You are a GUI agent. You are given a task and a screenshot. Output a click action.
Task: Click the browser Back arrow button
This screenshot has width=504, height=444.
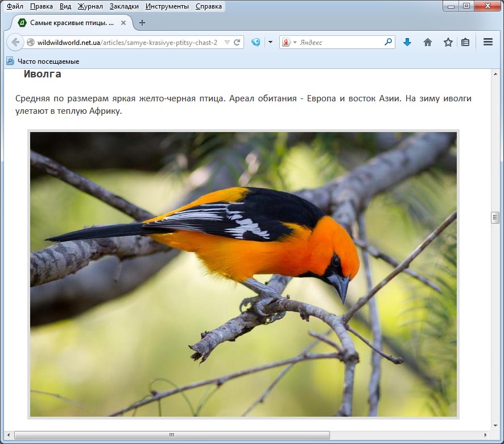point(15,42)
